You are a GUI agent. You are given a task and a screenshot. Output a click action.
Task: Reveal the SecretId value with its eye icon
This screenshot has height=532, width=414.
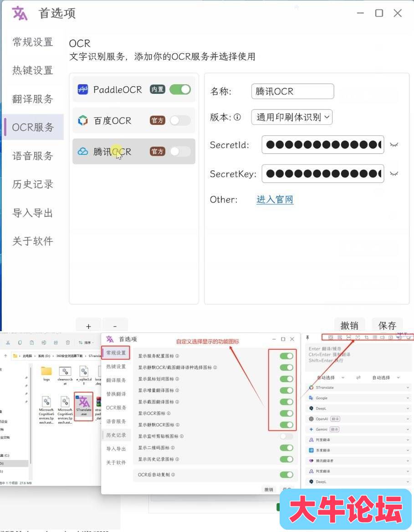pos(394,145)
